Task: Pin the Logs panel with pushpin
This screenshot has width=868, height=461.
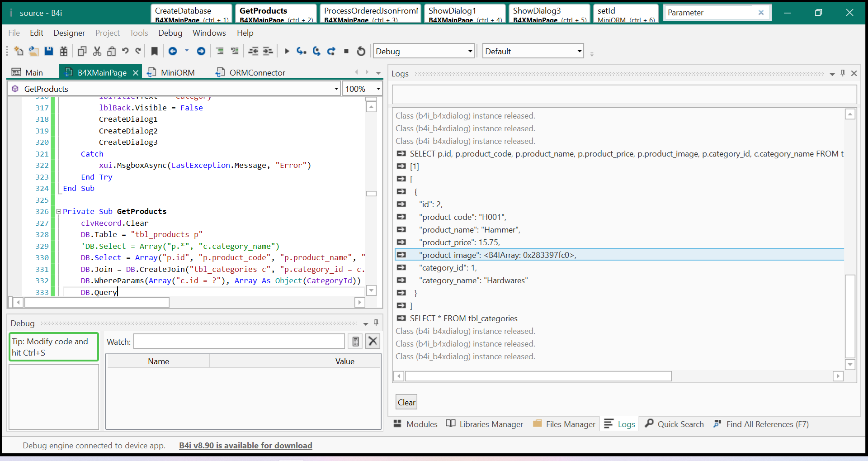Action: pos(843,73)
